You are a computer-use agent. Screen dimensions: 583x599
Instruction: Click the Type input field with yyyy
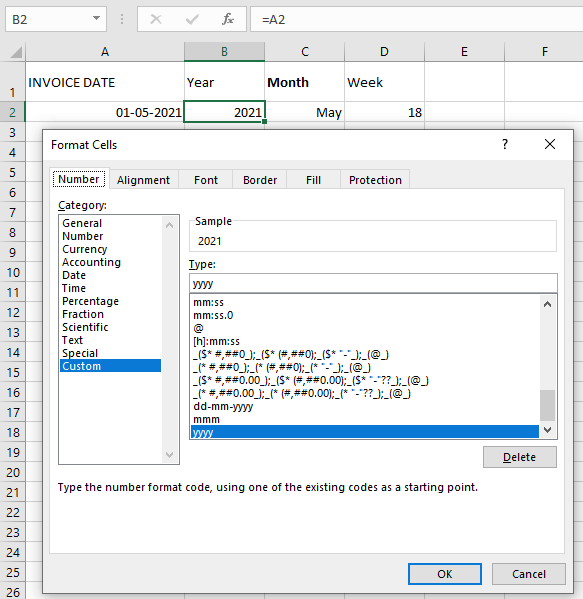pos(373,283)
